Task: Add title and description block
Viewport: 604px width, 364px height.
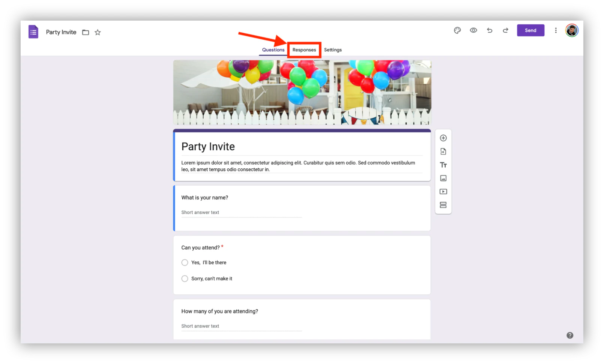Action: click(443, 165)
